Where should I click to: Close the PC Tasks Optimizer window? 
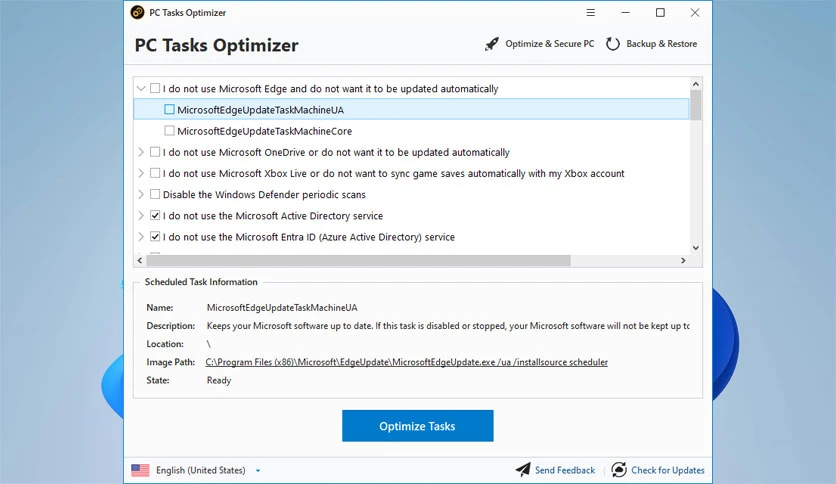[x=695, y=12]
